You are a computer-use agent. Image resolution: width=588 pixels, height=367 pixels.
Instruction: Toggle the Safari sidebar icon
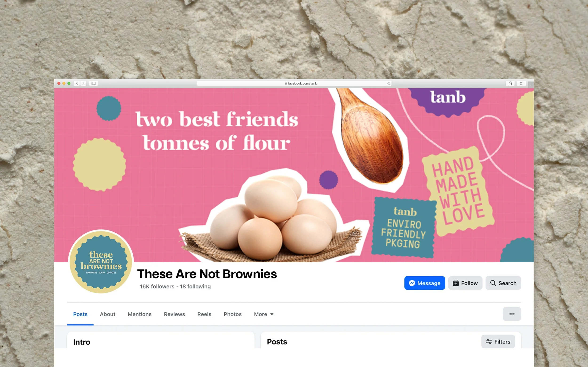(94, 83)
